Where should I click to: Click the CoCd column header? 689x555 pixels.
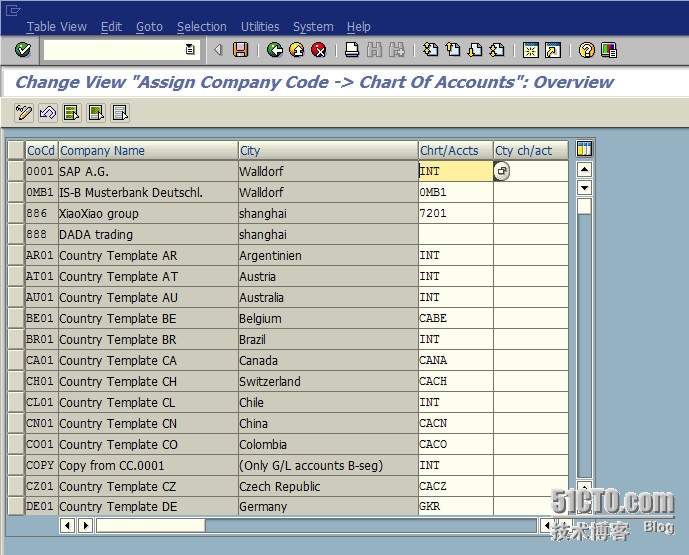click(x=41, y=150)
